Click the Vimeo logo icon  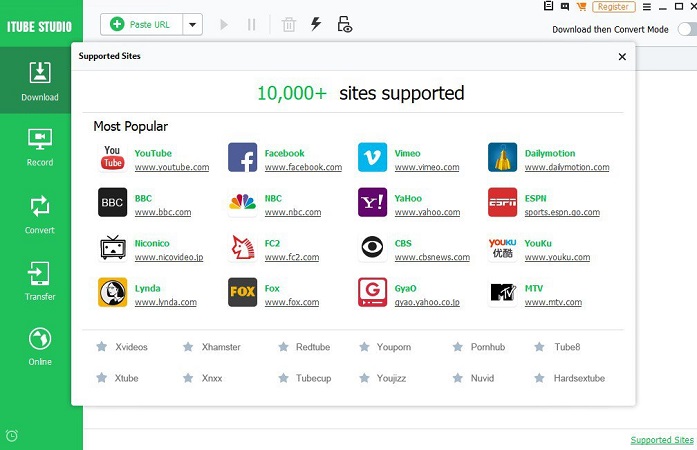(x=373, y=157)
